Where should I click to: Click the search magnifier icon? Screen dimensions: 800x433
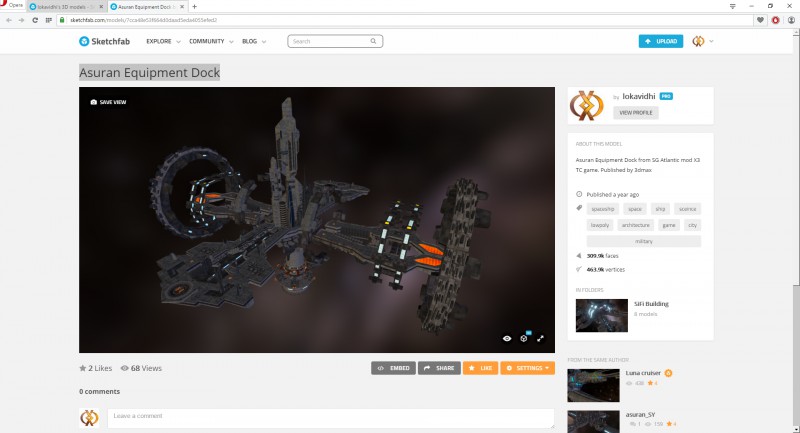tap(373, 41)
